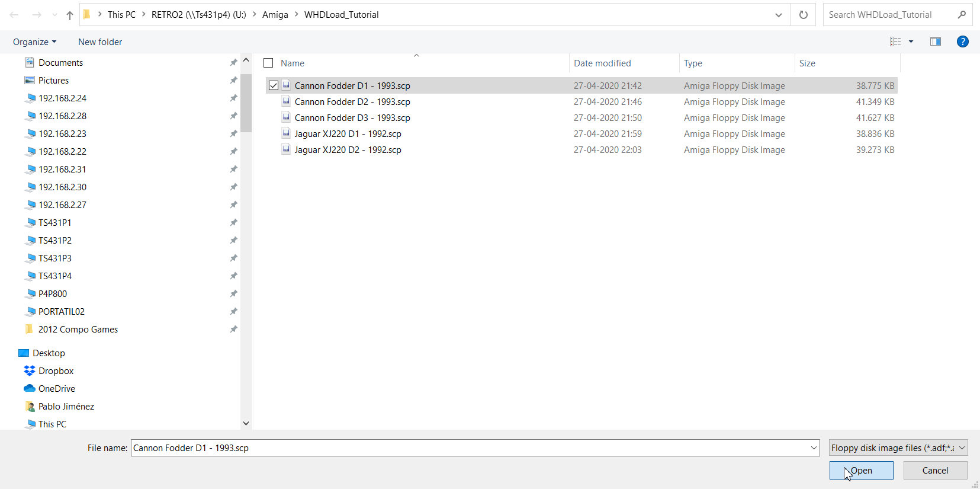Screen dimensions: 980x489
Task: Expand the File name history dropdown
Action: tap(814, 448)
